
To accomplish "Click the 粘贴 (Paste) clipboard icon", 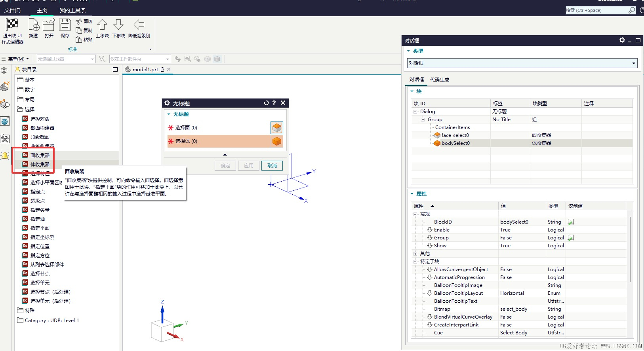I will coord(79,40).
